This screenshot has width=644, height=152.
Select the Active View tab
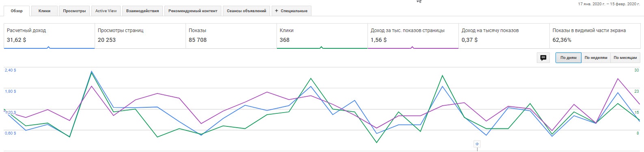point(106,11)
